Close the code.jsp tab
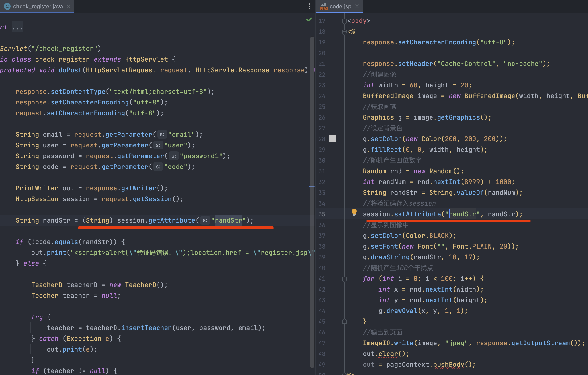The height and width of the screenshot is (375, 588). (x=357, y=6)
